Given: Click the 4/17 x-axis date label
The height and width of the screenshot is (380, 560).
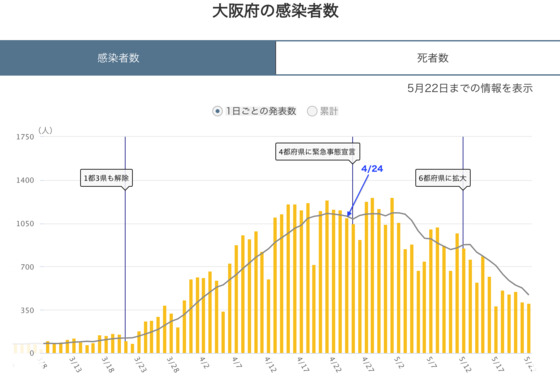Looking at the screenshot, I should pos(303,364).
